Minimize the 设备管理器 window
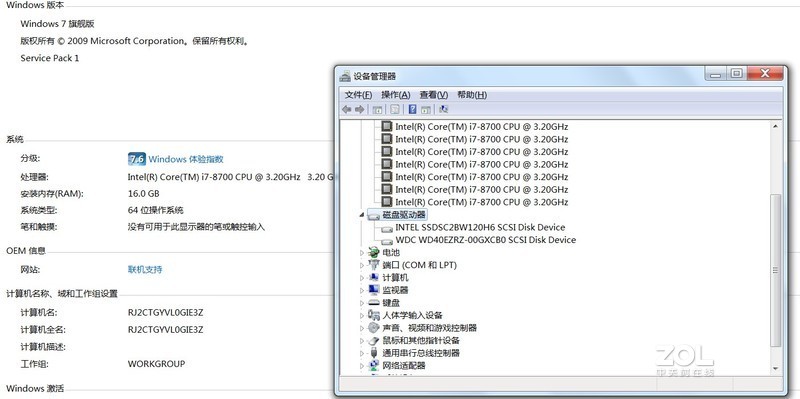Screen dimensions: 800x399 tap(716, 74)
